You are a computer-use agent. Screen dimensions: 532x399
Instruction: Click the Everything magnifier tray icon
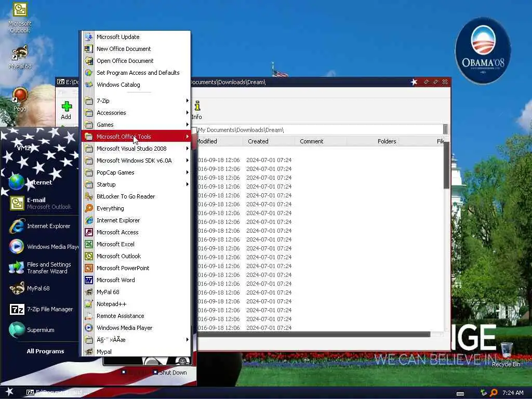point(494,393)
